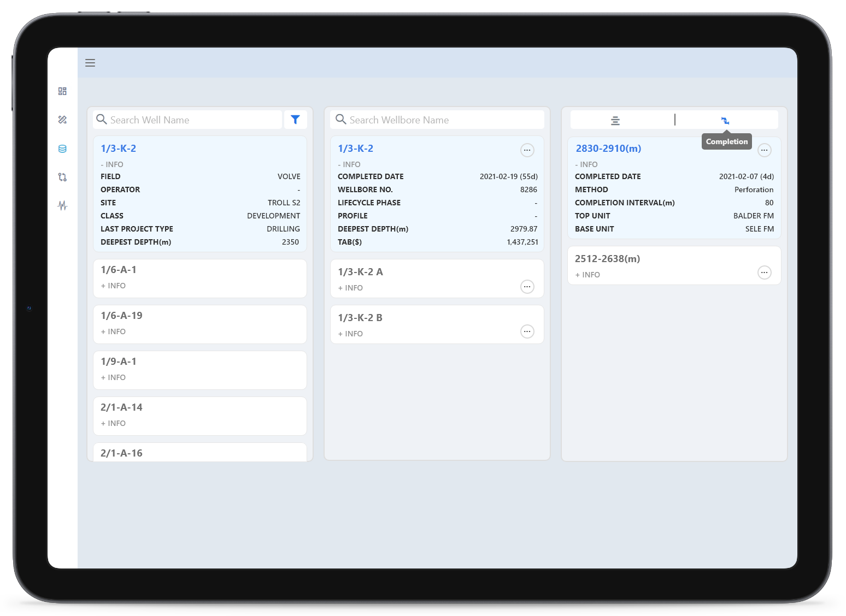Select well 1/9-A-1
This screenshot has width=846, height=616.
pyautogui.click(x=119, y=362)
